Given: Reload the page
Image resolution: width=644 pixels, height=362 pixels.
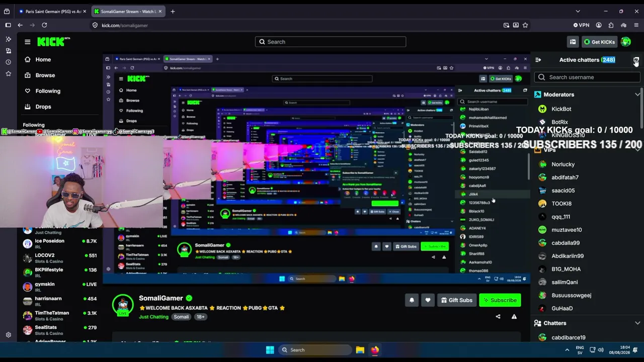Looking at the screenshot, I should (x=44, y=25).
